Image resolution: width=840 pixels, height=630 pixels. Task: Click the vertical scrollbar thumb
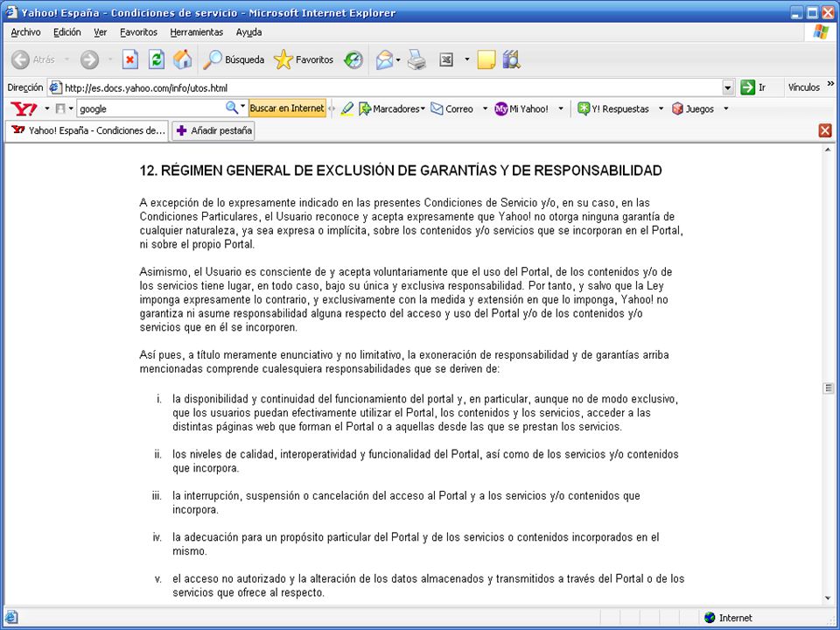829,388
